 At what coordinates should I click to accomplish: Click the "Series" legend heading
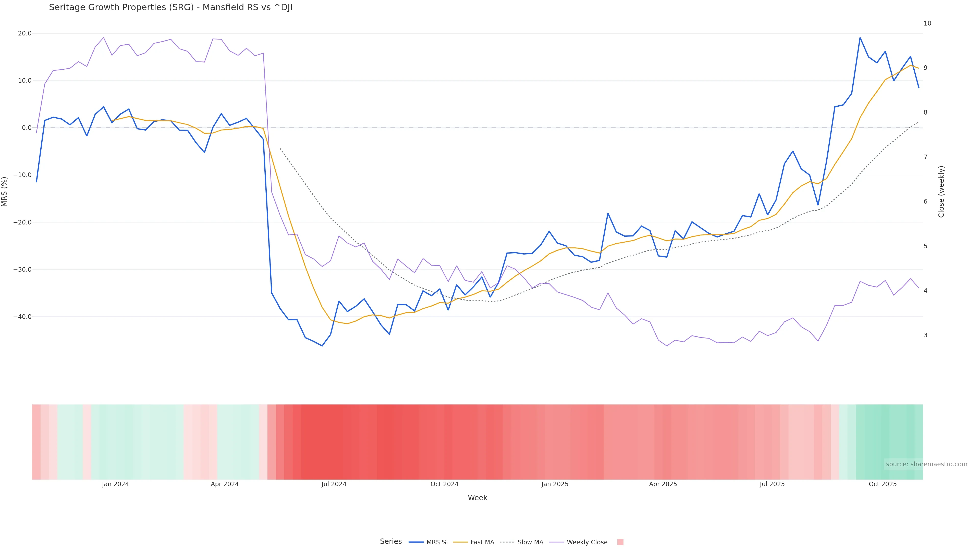click(391, 542)
